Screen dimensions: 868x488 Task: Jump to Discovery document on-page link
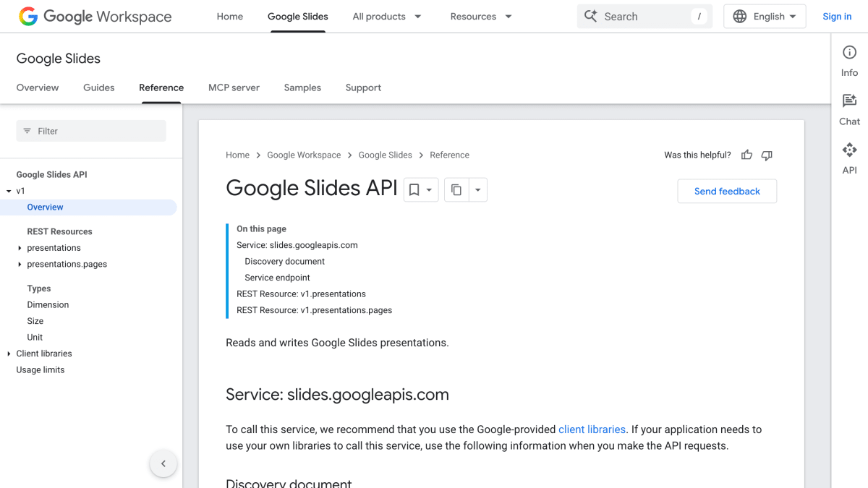click(x=285, y=262)
